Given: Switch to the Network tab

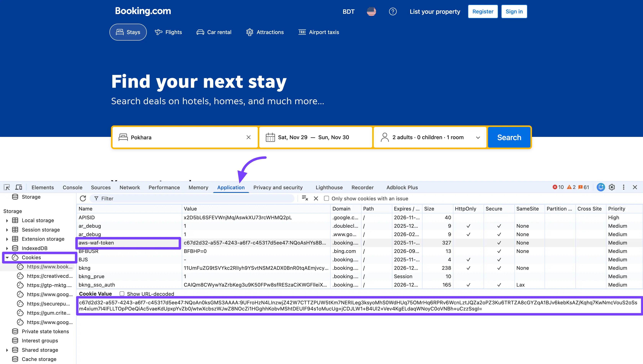Looking at the screenshot, I should coord(130,187).
